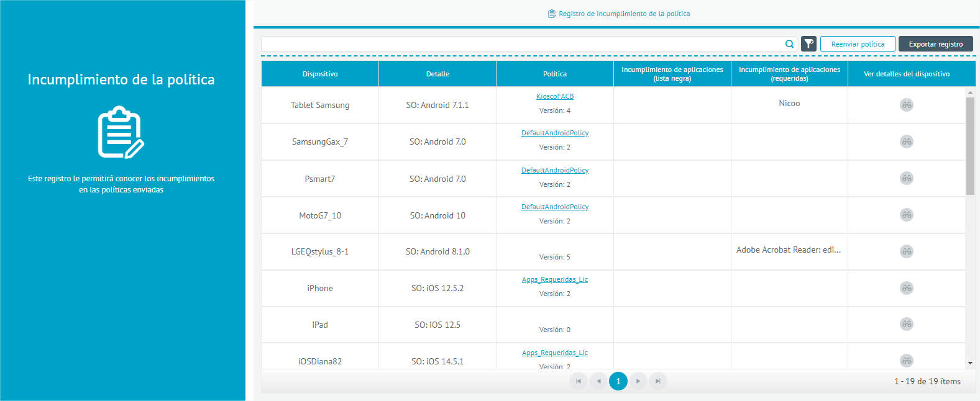Click Incumplimiento de la política heading
980x401 pixels.
pyautogui.click(x=121, y=79)
